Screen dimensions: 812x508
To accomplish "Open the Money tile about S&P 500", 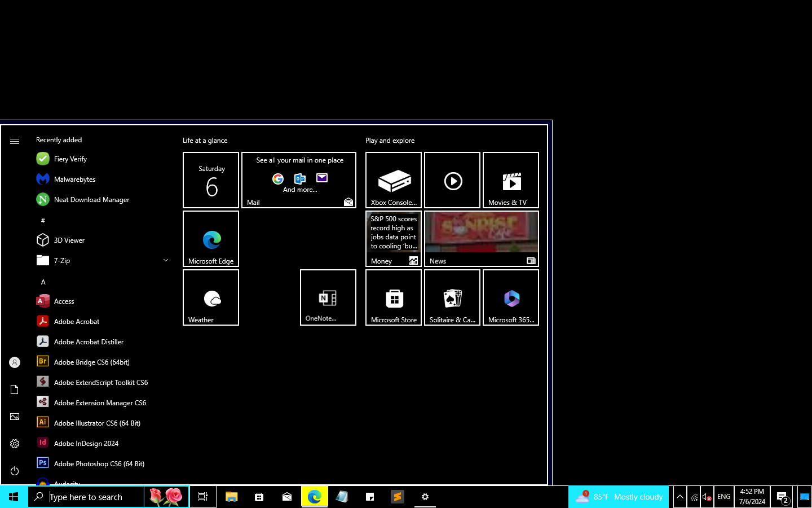I will coord(394,239).
